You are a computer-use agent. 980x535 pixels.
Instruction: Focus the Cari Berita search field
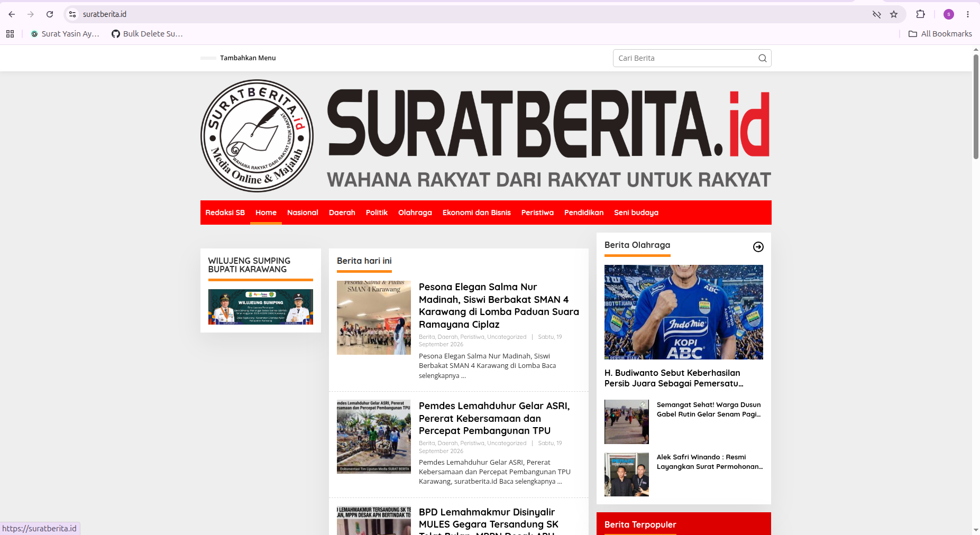(x=685, y=58)
